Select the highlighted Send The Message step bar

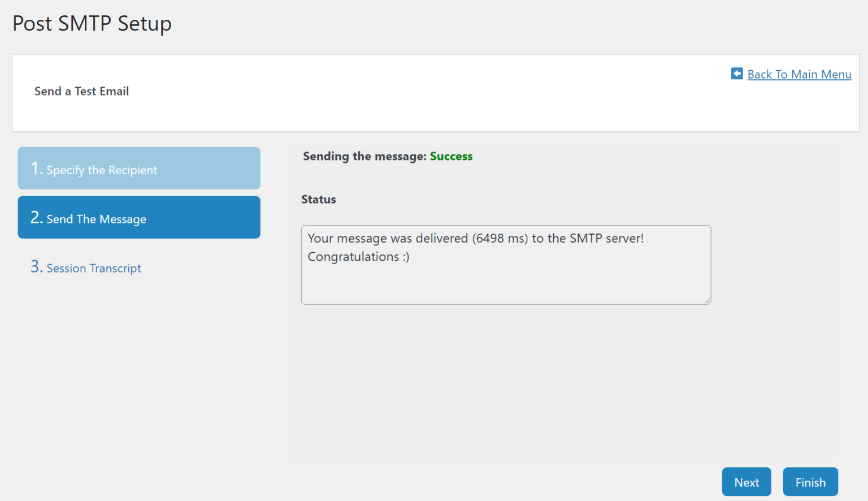pyautogui.click(x=138, y=217)
